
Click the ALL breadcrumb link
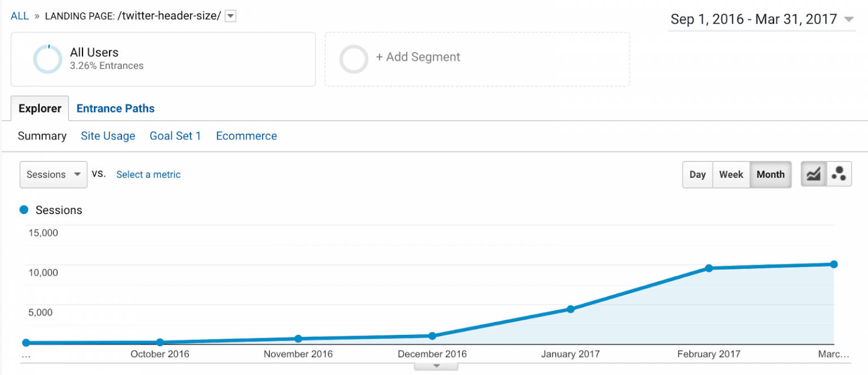tap(19, 15)
